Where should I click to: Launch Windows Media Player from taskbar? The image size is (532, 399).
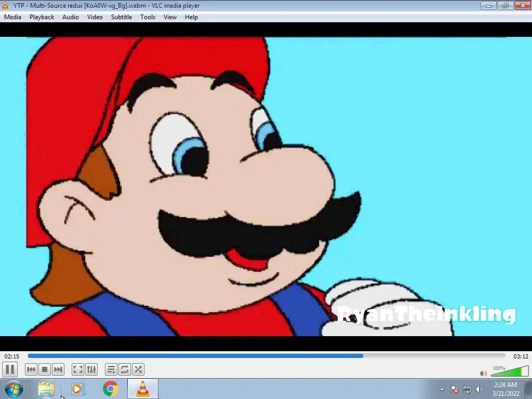click(77, 389)
